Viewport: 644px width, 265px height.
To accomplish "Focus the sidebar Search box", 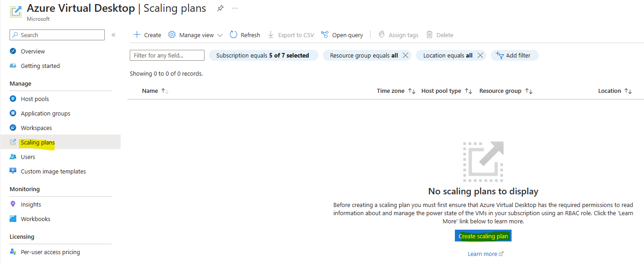I will [x=57, y=35].
